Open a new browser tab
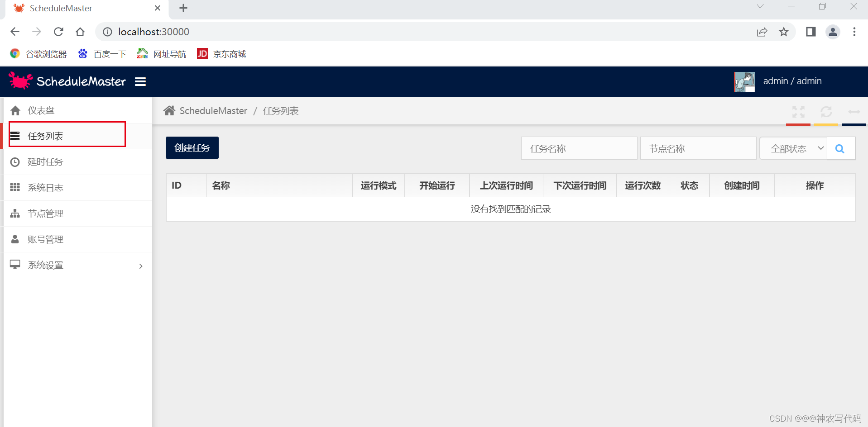The width and height of the screenshot is (868, 427). pyautogui.click(x=183, y=8)
